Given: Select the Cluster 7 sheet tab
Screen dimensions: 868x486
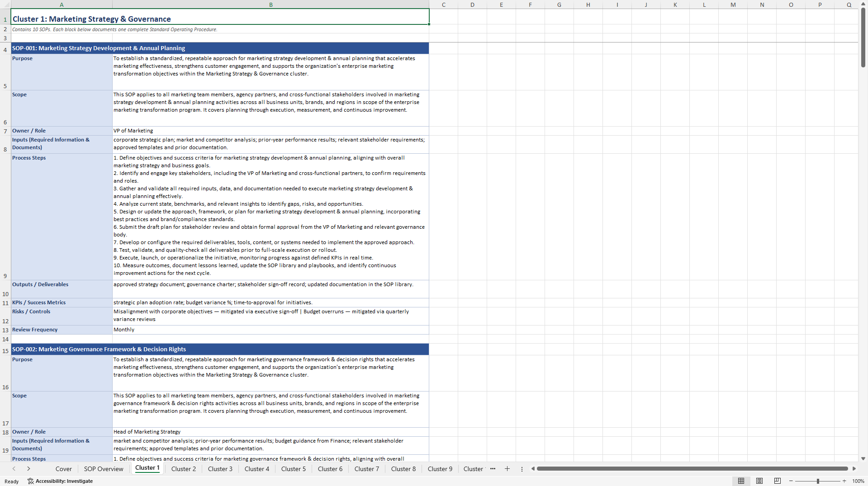Looking at the screenshot, I should tap(367, 469).
